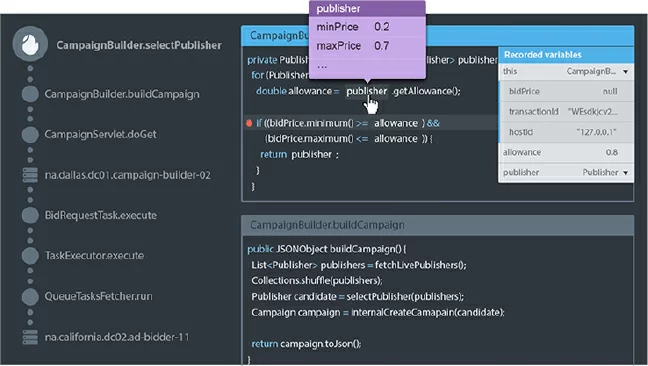Click the highlighted publisher variable in getAllowance line

[367, 91]
